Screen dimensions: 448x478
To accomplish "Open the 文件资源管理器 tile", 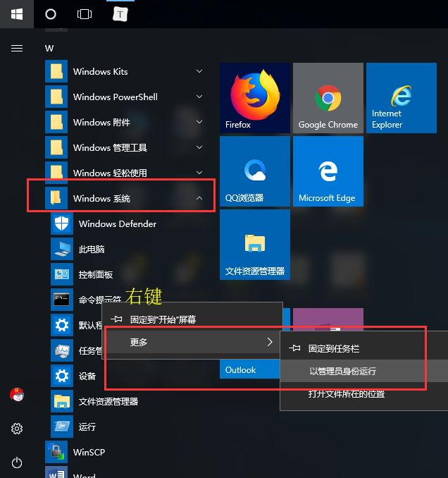I will [x=255, y=245].
